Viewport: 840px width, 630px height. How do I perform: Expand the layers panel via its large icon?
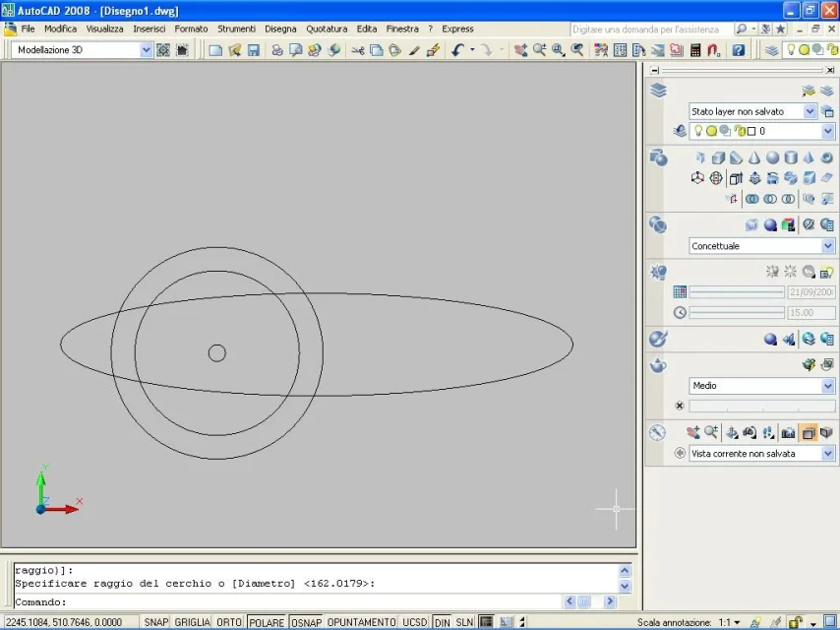[x=658, y=91]
